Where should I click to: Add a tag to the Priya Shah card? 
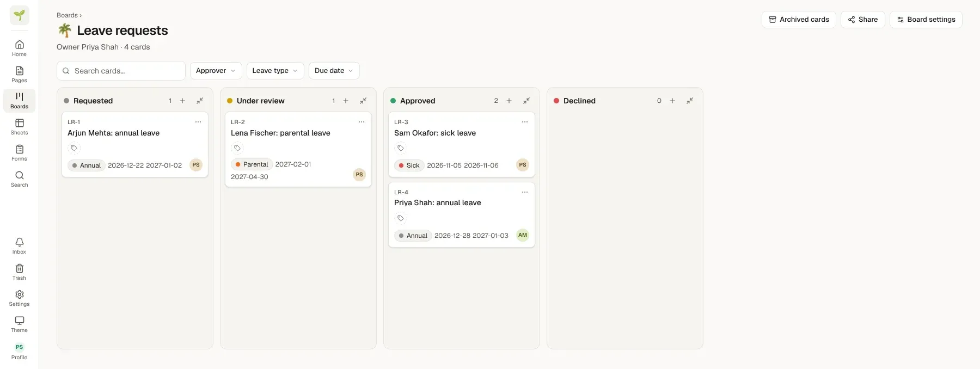[x=401, y=218]
